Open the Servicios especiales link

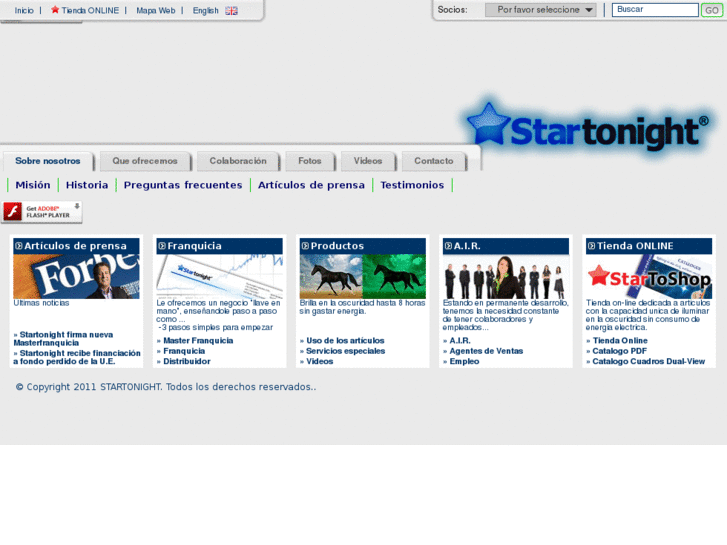click(x=345, y=351)
